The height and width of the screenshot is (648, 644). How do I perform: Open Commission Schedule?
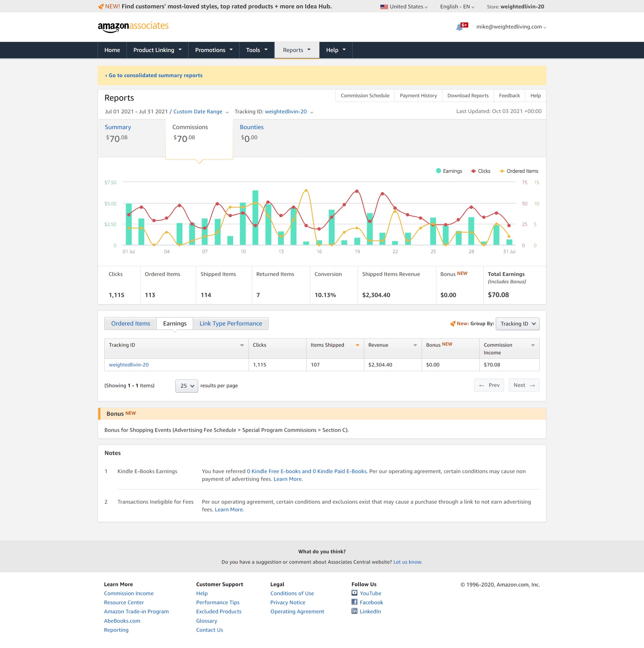[x=365, y=96]
